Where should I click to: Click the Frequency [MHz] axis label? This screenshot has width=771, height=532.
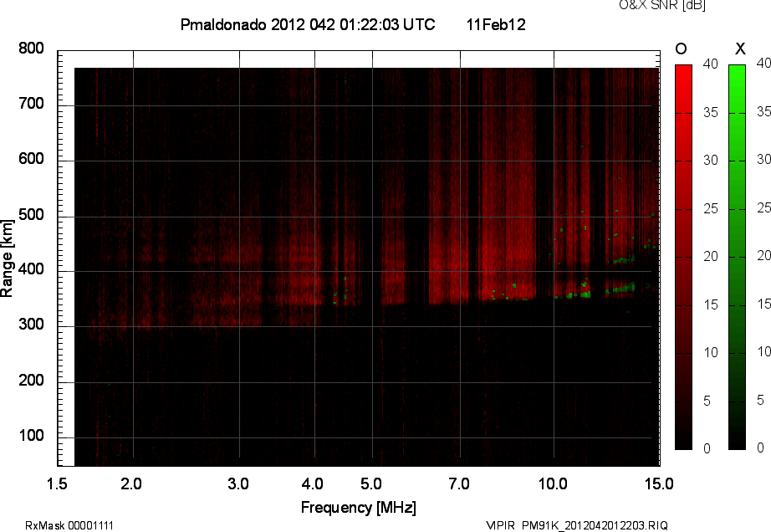tap(358, 507)
